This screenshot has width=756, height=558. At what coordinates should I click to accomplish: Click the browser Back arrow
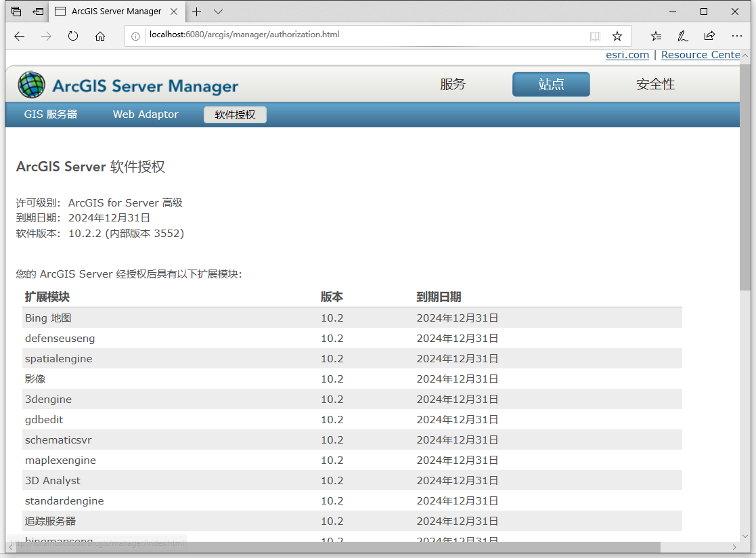click(x=19, y=36)
